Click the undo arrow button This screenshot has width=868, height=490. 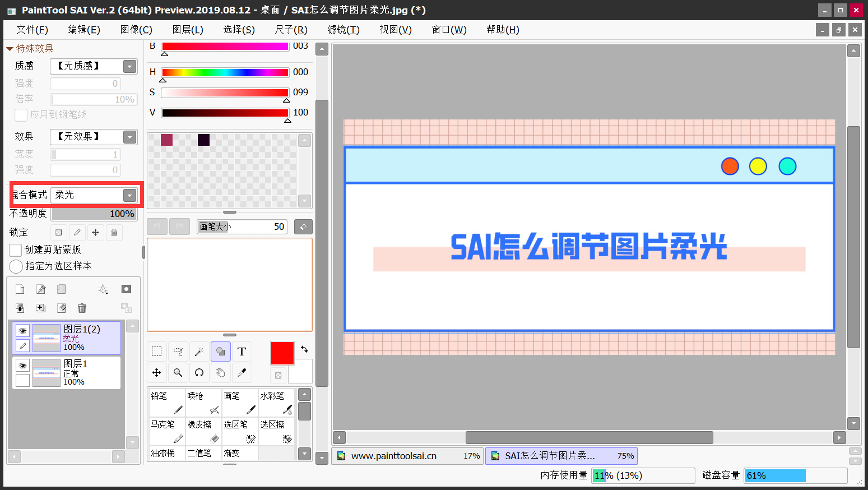pos(157,226)
